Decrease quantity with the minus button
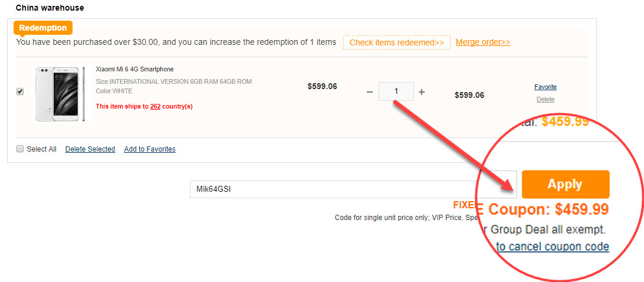The image size is (644, 282). pos(370,92)
